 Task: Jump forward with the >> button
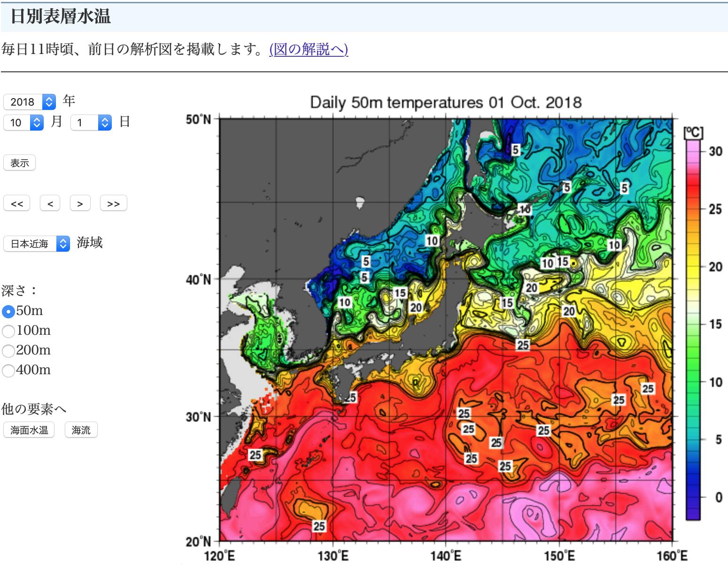click(113, 204)
